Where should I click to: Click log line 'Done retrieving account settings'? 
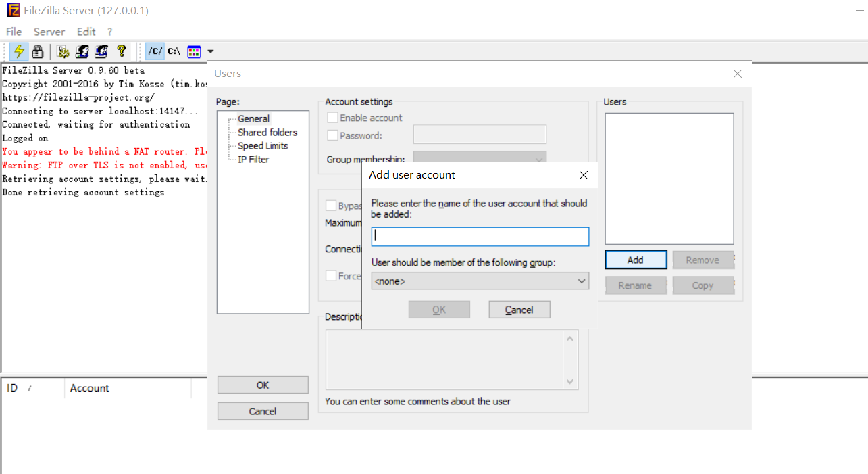tap(83, 192)
